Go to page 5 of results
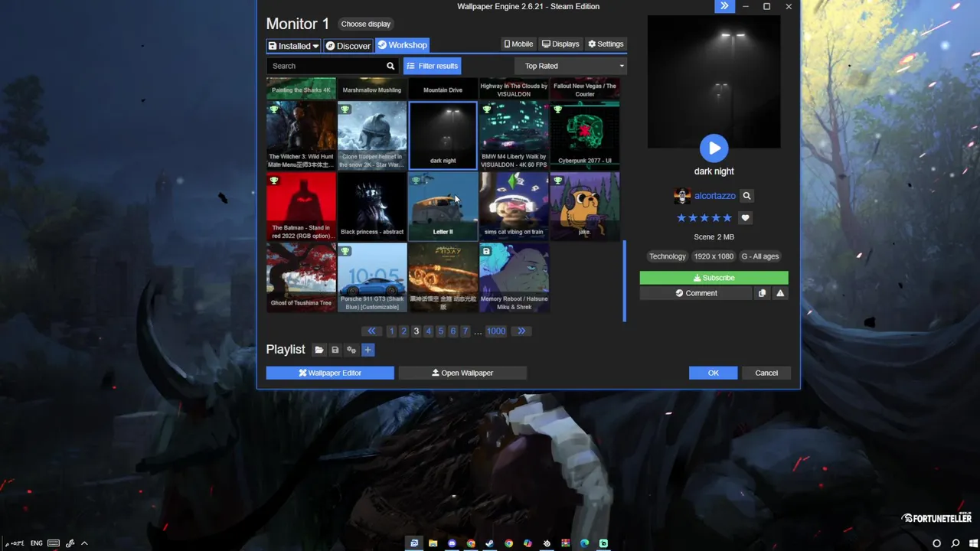 click(x=440, y=331)
